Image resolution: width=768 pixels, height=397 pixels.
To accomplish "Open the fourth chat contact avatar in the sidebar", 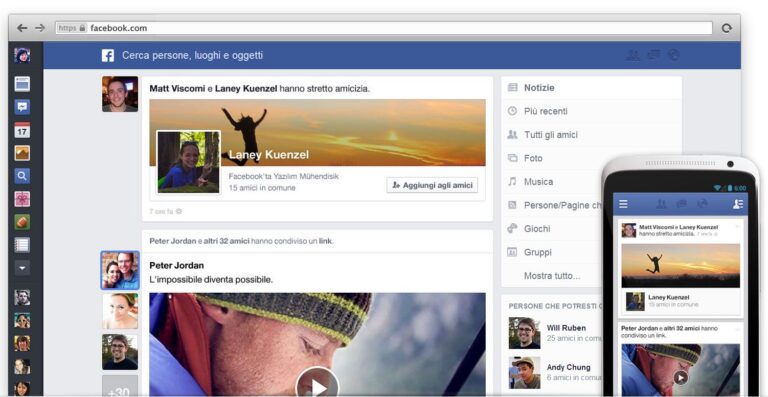I will tap(22, 366).
